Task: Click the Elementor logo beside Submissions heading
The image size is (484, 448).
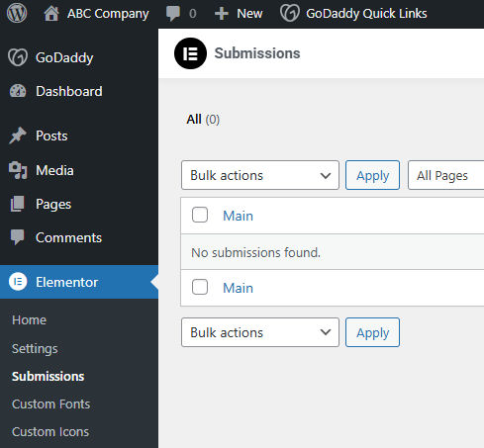Action: (x=190, y=53)
